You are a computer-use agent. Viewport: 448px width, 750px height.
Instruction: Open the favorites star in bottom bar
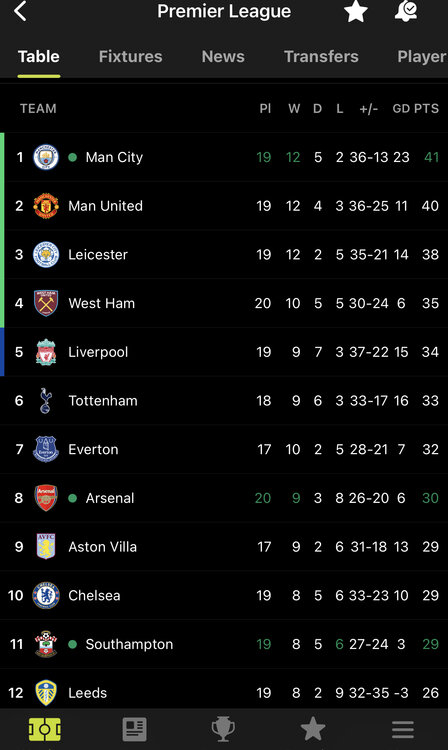click(x=313, y=729)
